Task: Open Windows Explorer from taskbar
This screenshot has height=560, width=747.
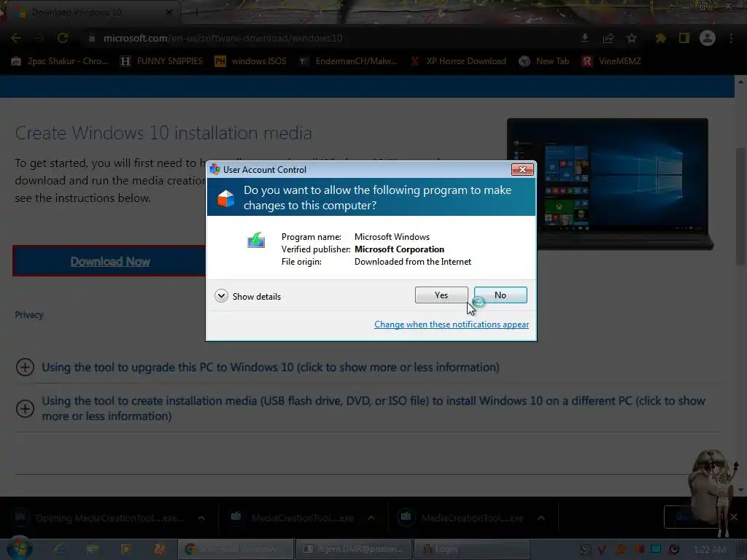Action: point(93,550)
